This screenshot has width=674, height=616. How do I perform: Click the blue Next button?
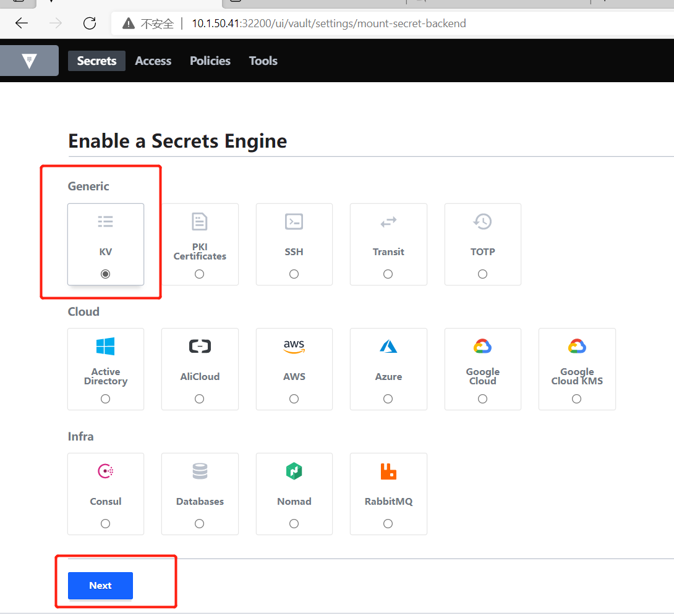tap(100, 586)
